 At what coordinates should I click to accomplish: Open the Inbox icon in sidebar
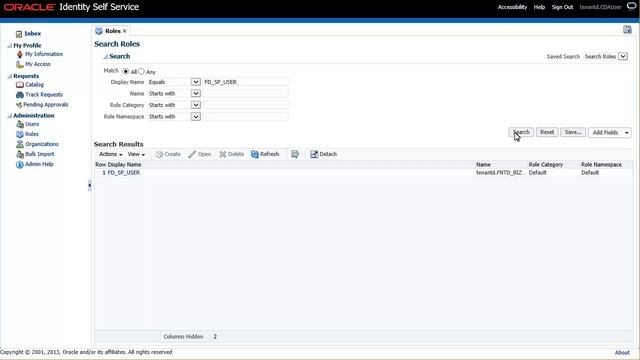point(19,34)
